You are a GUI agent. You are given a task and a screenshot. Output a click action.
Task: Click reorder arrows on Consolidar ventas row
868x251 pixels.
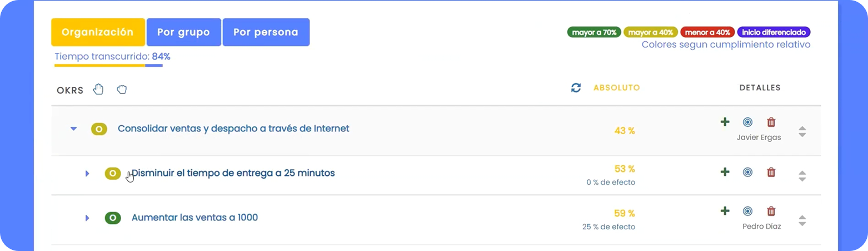tap(802, 132)
